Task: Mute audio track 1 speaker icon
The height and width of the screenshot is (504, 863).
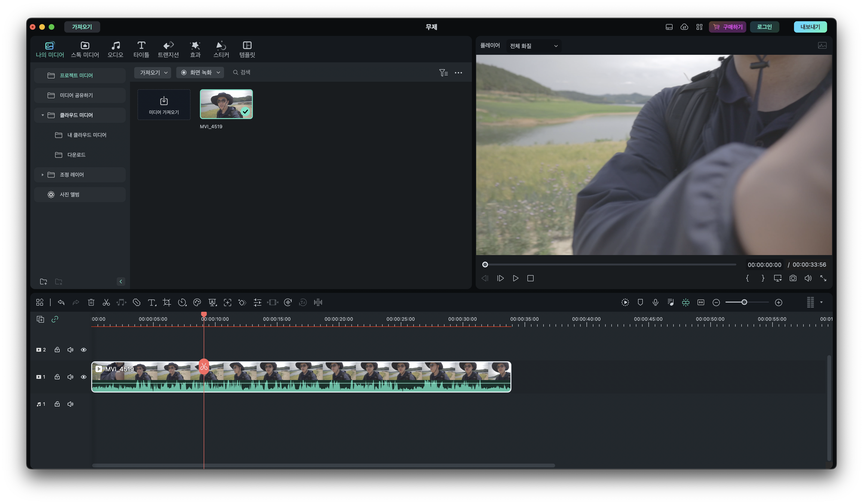Action: 70,404
